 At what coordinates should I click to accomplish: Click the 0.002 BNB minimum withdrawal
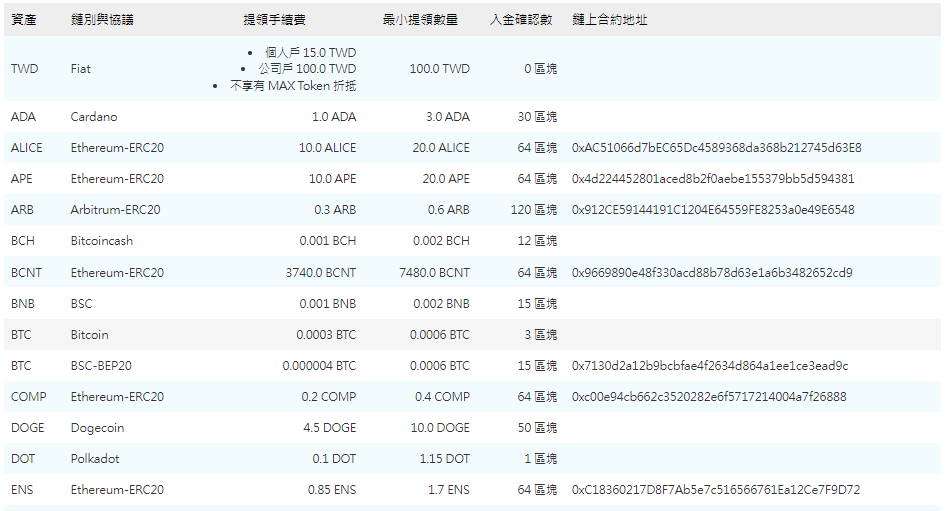tap(441, 304)
